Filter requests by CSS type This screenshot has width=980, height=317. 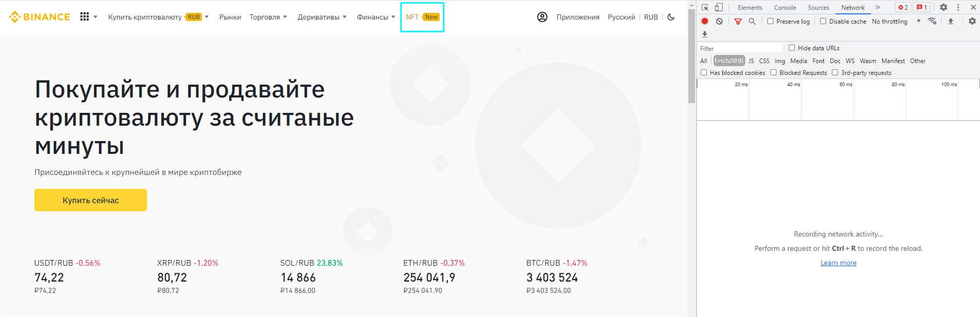764,61
